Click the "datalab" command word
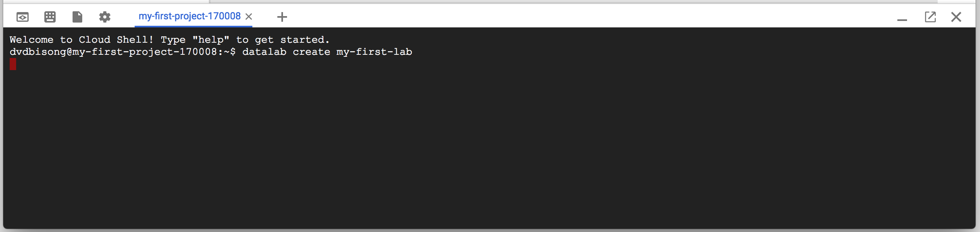This screenshot has height=232, width=980. click(x=264, y=52)
